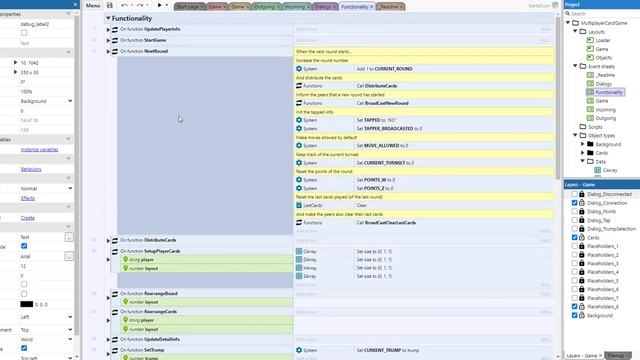Click the parameter icon for 'string player' under SetupPlayerCards
Image resolution: width=640 pixels, height=360 pixels.
click(x=126, y=260)
